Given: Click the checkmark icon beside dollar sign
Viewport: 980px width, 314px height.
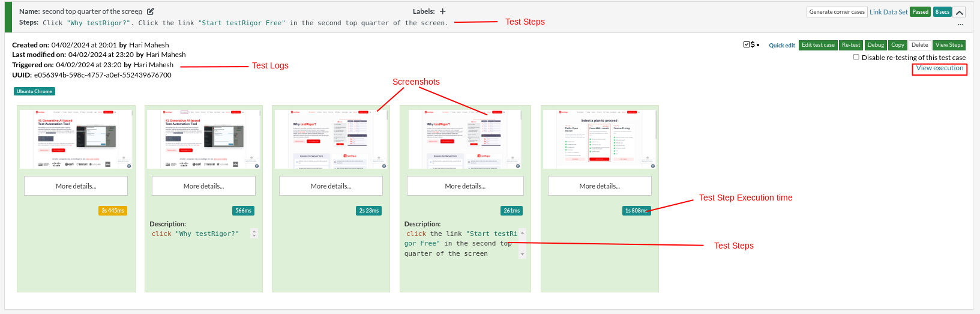Looking at the screenshot, I should pyautogui.click(x=747, y=44).
